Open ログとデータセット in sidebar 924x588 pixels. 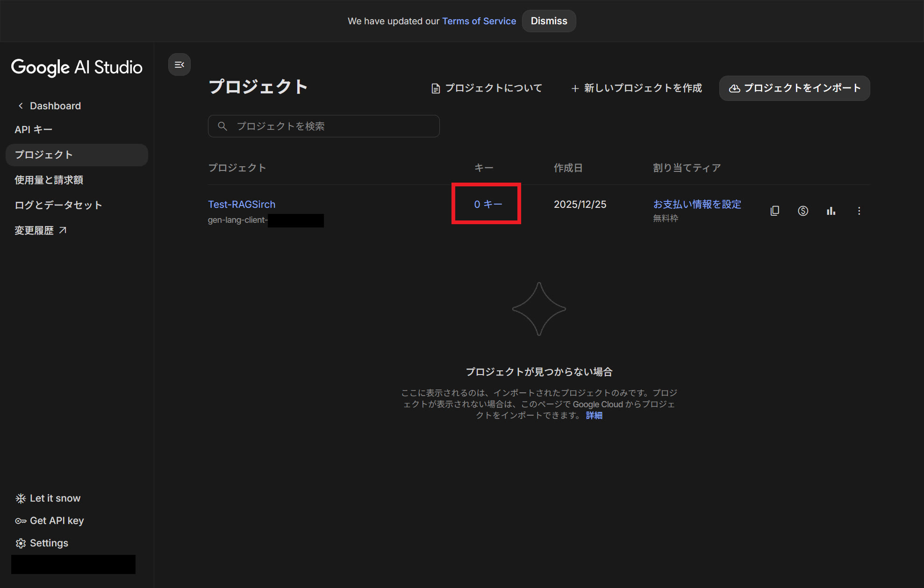pos(58,205)
